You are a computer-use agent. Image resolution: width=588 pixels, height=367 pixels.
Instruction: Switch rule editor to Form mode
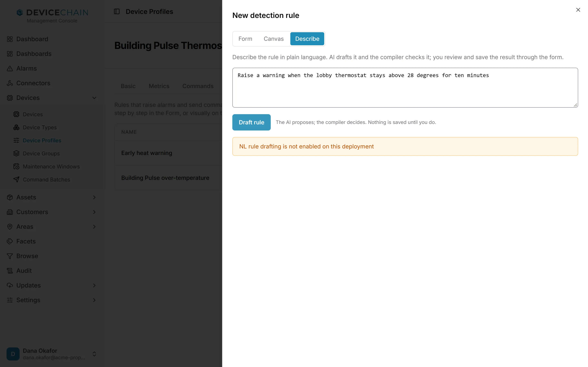coord(245,39)
